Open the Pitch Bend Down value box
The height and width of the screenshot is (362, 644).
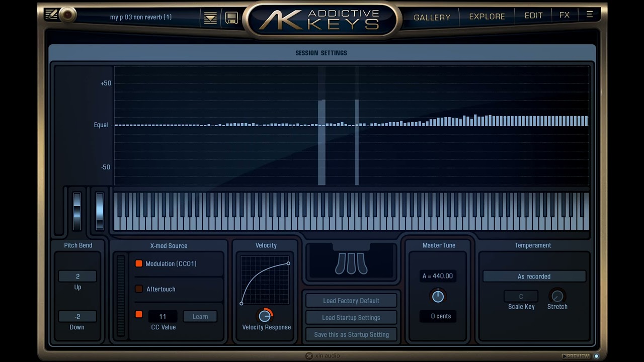click(77, 317)
